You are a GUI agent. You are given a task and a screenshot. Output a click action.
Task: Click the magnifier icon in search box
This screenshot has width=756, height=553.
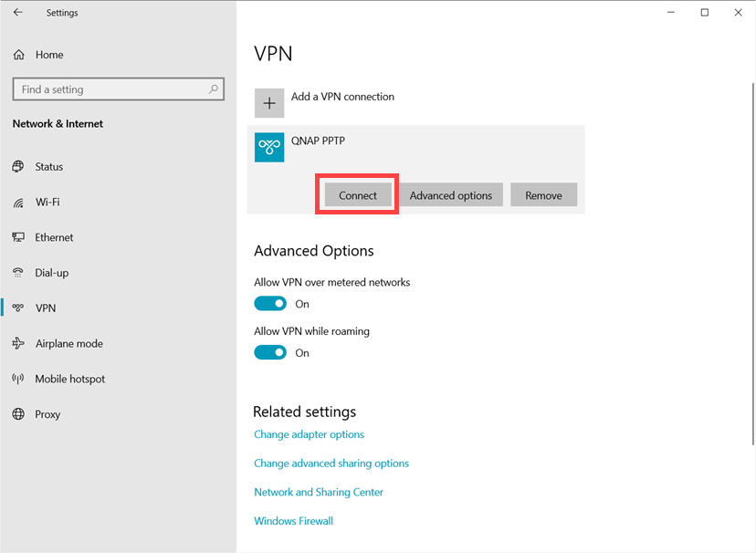pos(214,89)
